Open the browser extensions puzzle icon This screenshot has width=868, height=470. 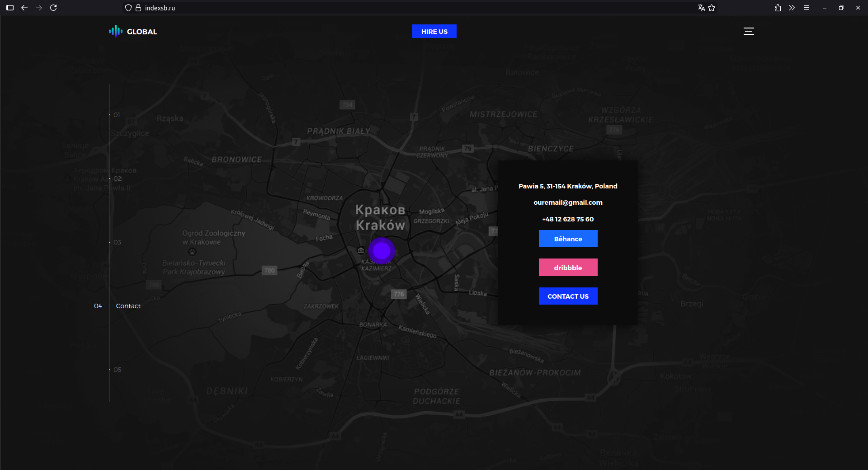click(778, 8)
